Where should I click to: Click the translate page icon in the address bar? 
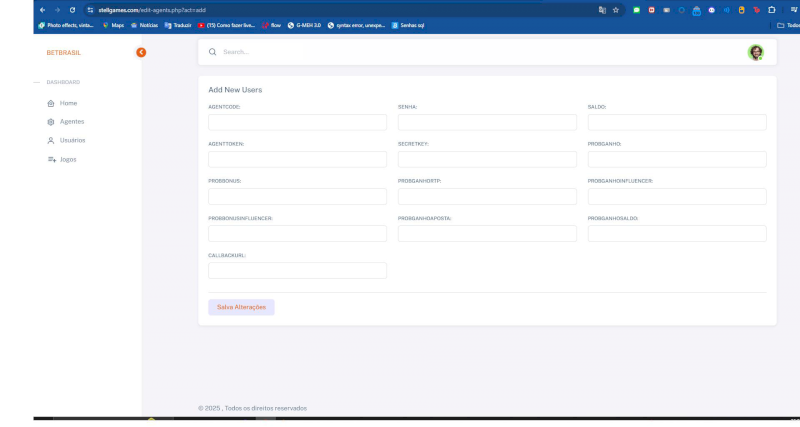[602, 10]
